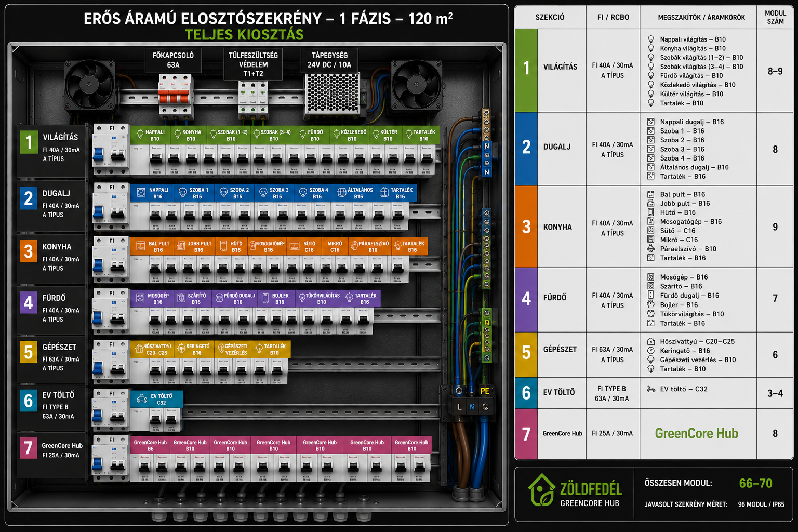Click the FI / RCBO column header
The height and width of the screenshot is (532, 798).
(613, 17)
